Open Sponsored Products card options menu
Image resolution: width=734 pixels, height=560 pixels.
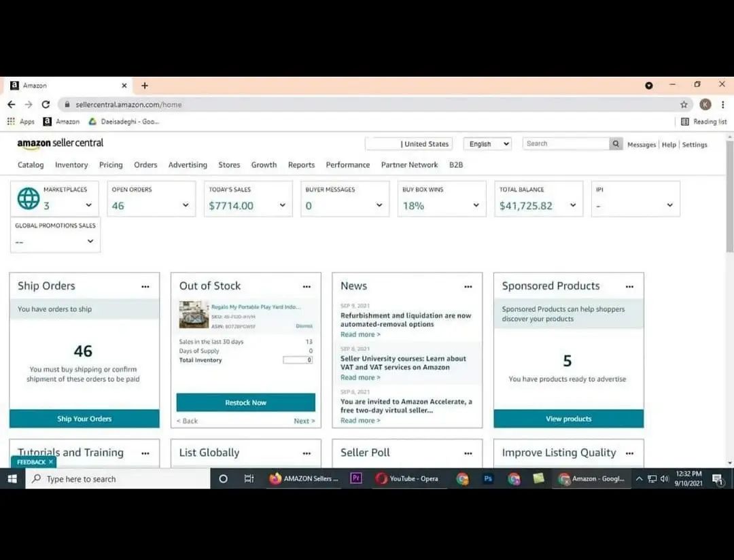click(629, 287)
